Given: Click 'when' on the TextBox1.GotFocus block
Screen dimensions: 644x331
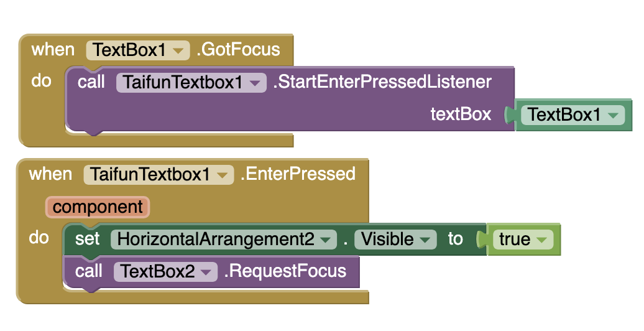Looking at the screenshot, I should coord(53,50).
